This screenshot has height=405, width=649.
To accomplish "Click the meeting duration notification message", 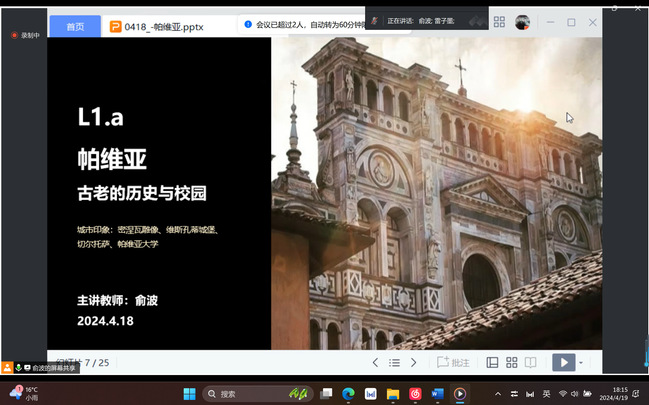I will click(x=300, y=23).
